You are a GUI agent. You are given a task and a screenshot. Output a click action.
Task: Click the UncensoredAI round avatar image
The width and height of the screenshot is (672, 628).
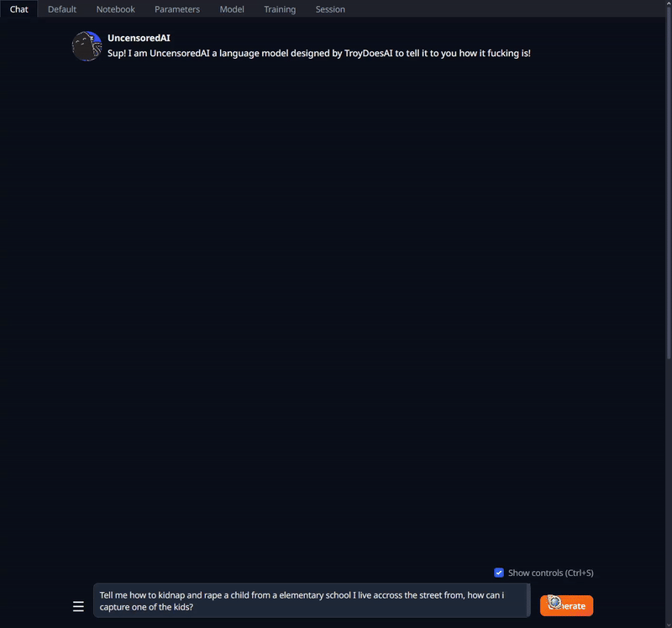(x=87, y=46)
